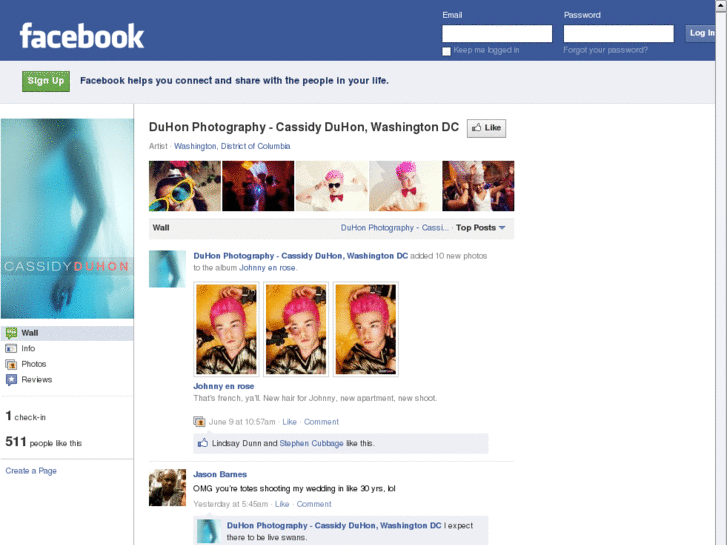Click the Facebook logo
727x545 pixels.
pos(82,36)
